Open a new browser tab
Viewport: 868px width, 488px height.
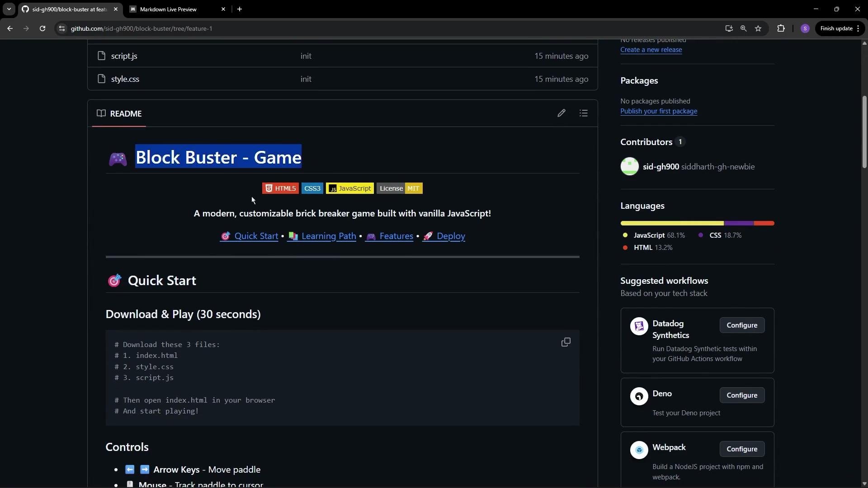240,9
